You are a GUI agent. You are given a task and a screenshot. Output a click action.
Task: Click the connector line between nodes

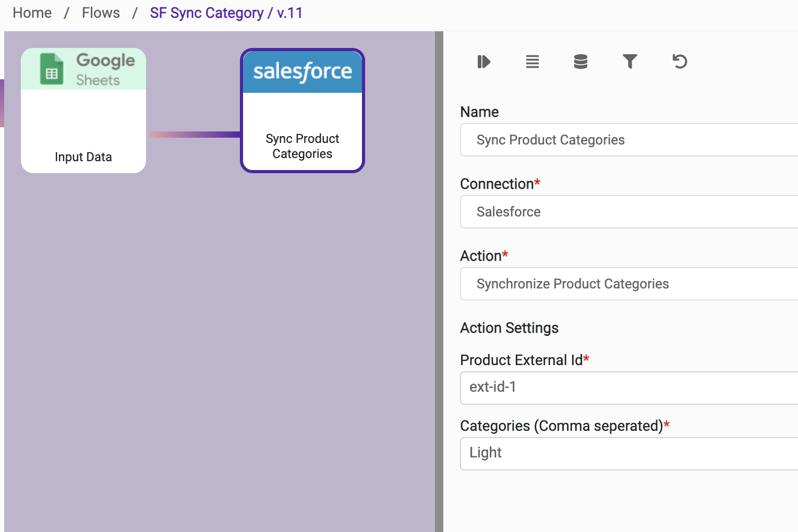pos(194,135)
